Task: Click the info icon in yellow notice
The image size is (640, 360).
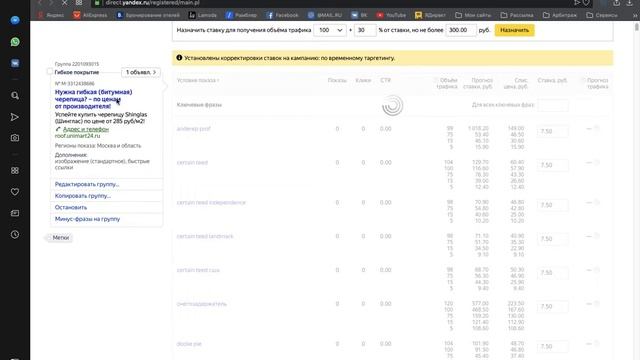Action: 179,58
